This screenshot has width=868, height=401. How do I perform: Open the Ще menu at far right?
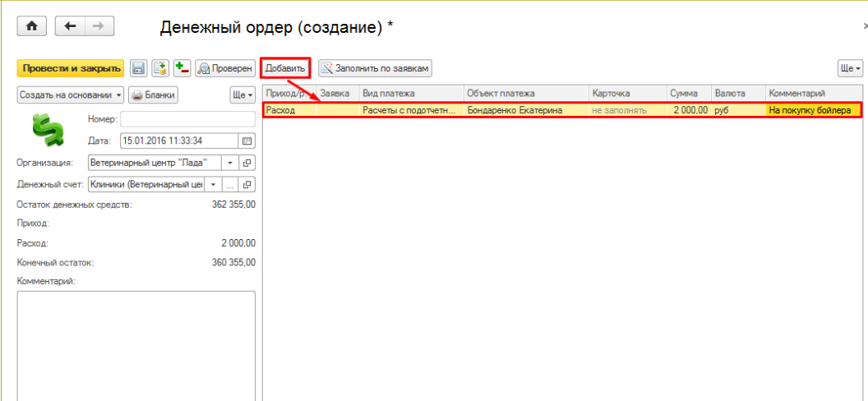tap(850, 69)
